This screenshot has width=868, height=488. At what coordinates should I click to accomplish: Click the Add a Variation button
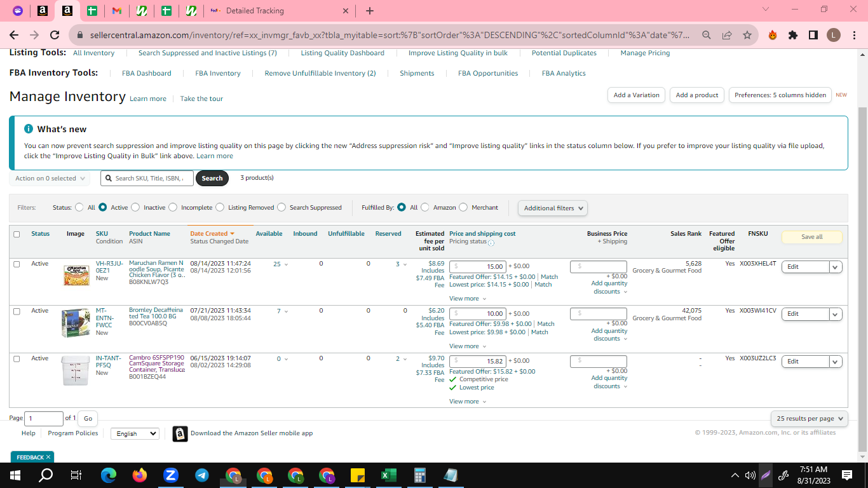click(x=637, y=95)
